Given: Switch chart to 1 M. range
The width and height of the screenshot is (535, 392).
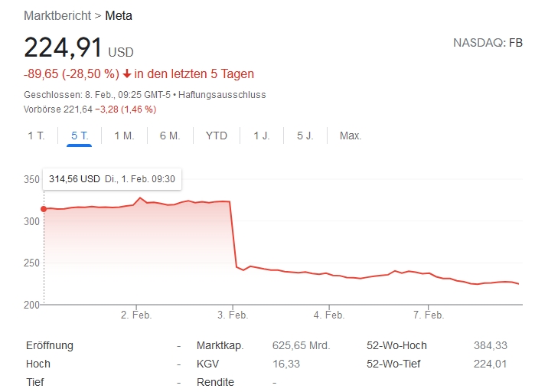Looking at the screenshot, I should pyautogui.click(x=124, y=136).
